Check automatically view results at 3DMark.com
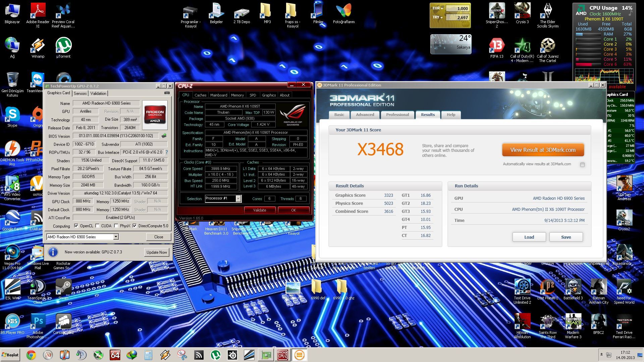Screen dimensions: 644x362 coord(582,165)
